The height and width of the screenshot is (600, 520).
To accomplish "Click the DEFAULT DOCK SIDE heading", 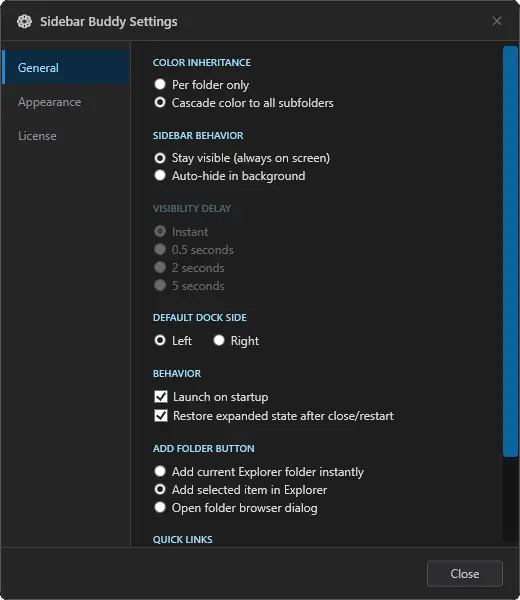I will click(x=199, y=318).
